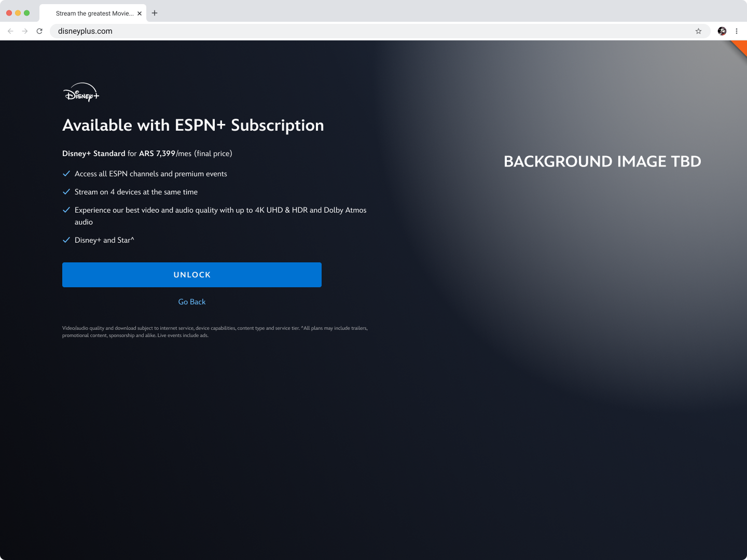Click the checkmark beside 'Access all ESPN channels'
This screenshot has height=560, width=747.
tap(66, 174)
